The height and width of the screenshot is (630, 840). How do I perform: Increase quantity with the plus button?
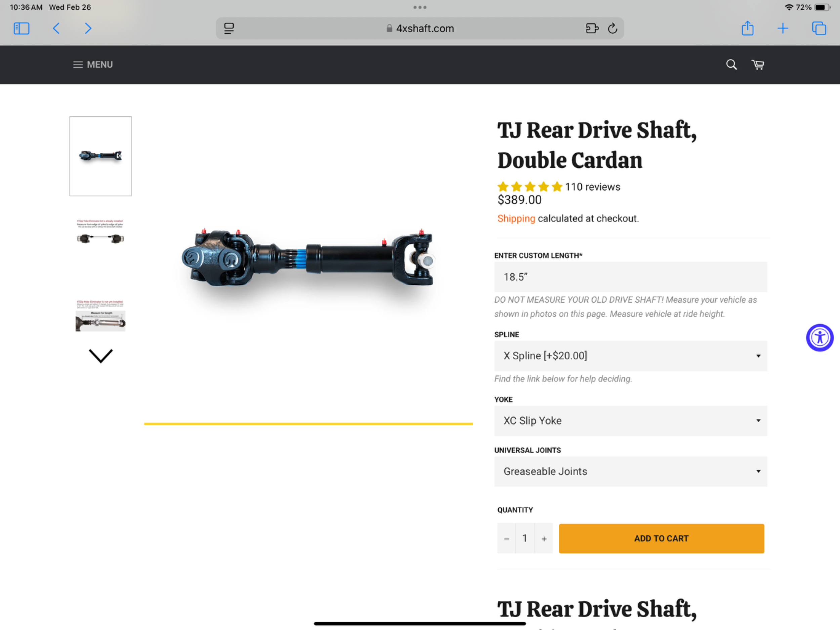point(544,539)
